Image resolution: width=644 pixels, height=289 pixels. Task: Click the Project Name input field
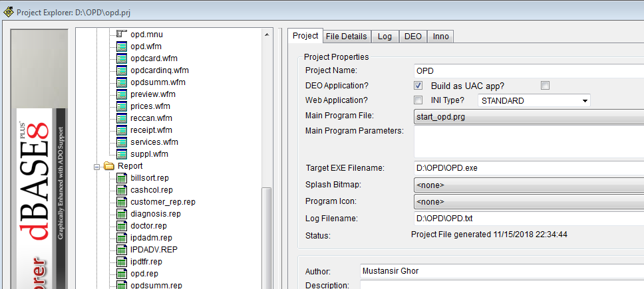[x=529, y=71]
